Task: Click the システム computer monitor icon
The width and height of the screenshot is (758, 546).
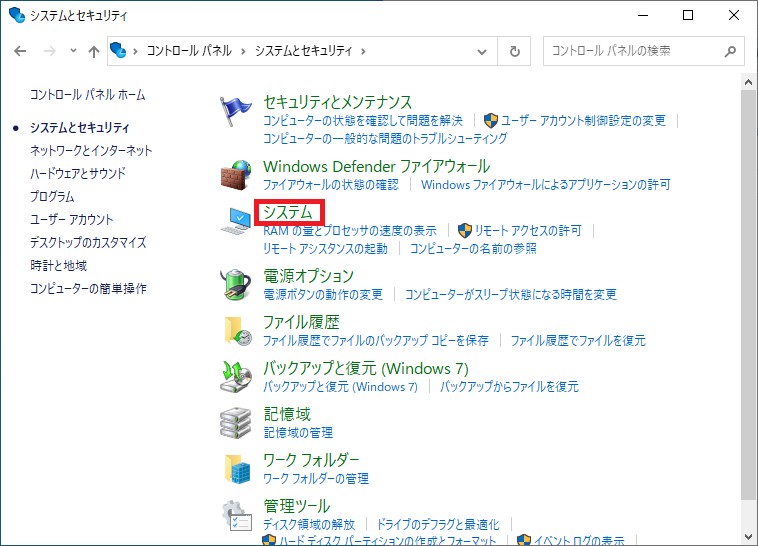Action: click(236, 221)
